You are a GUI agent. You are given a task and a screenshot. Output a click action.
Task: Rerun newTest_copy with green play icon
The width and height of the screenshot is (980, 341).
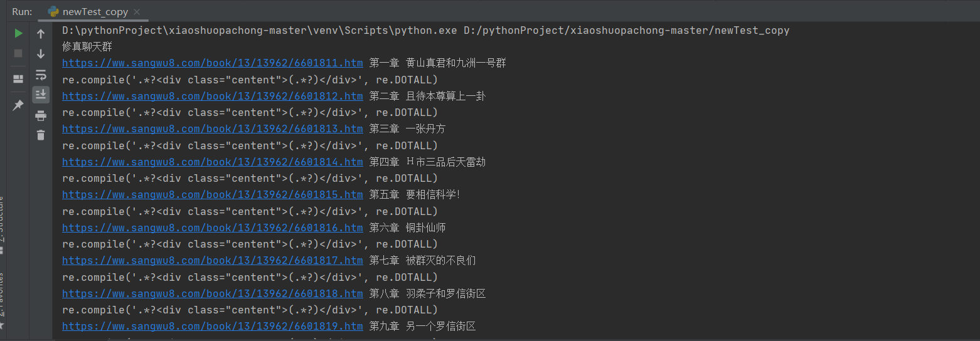pos(18,33)
